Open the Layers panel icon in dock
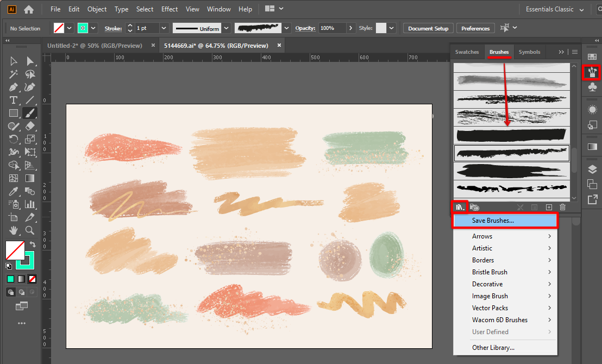Image resolution: width=602 pixels, height=364 pixels. pos(592,170)
